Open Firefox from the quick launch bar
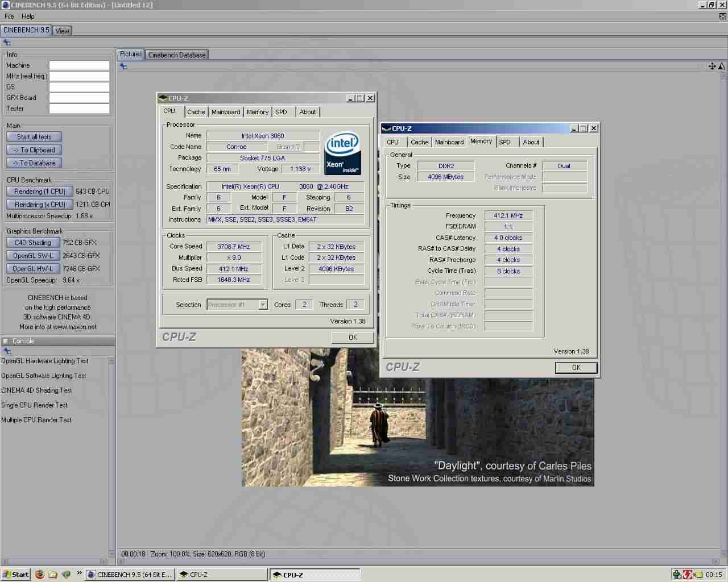728x582 pixels. (x=39, y=574)
